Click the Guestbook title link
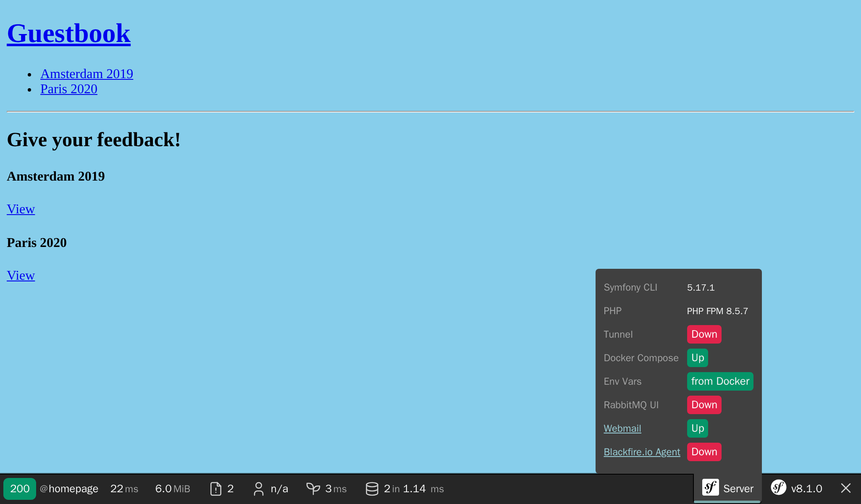 coord(69,33)
